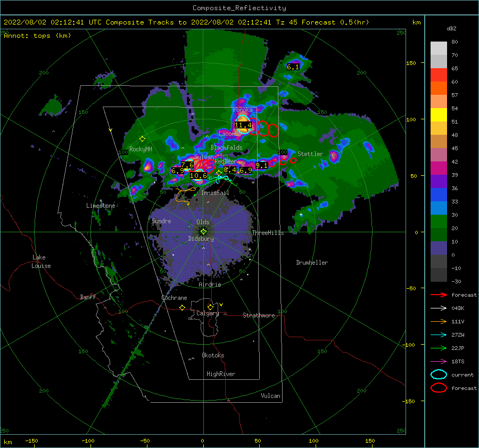Click the 'Annot: tops (km)' annotation text
This screenshot has height=448, width=479.
point(37,36)
